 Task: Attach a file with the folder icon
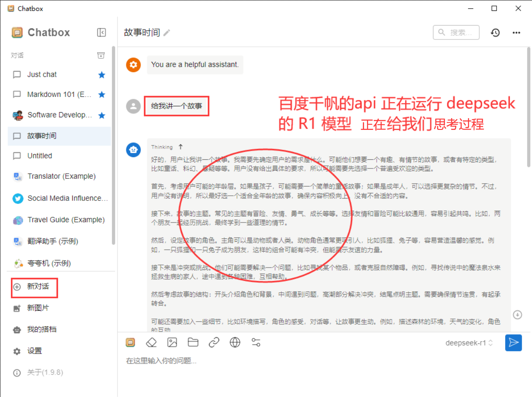click(193, 343)
